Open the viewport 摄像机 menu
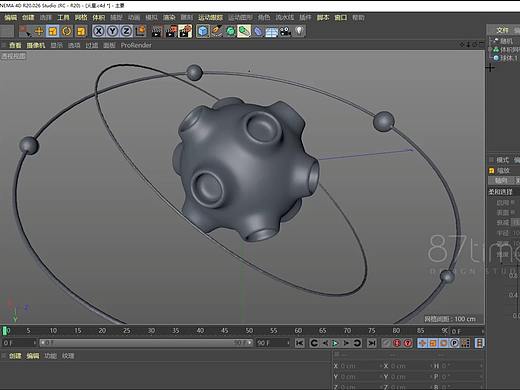Image resolution: width=520 pixels, height=390 pixels. 36,45
